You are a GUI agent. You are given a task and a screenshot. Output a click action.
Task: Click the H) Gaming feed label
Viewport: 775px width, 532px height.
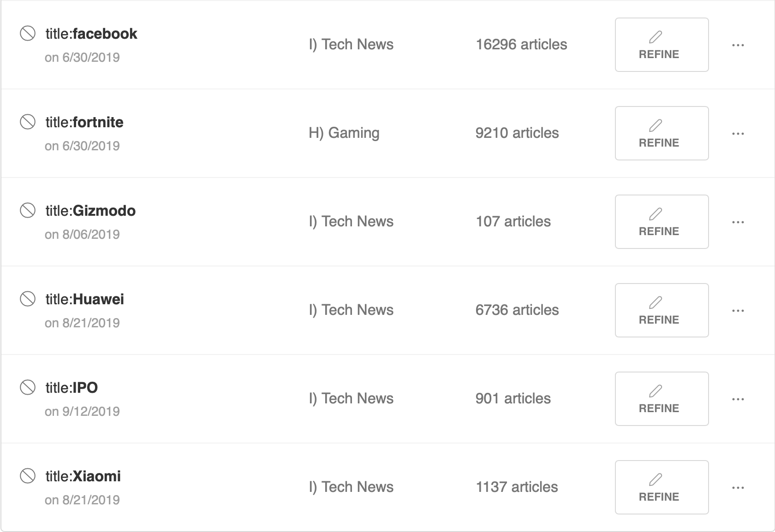point(344,133)
